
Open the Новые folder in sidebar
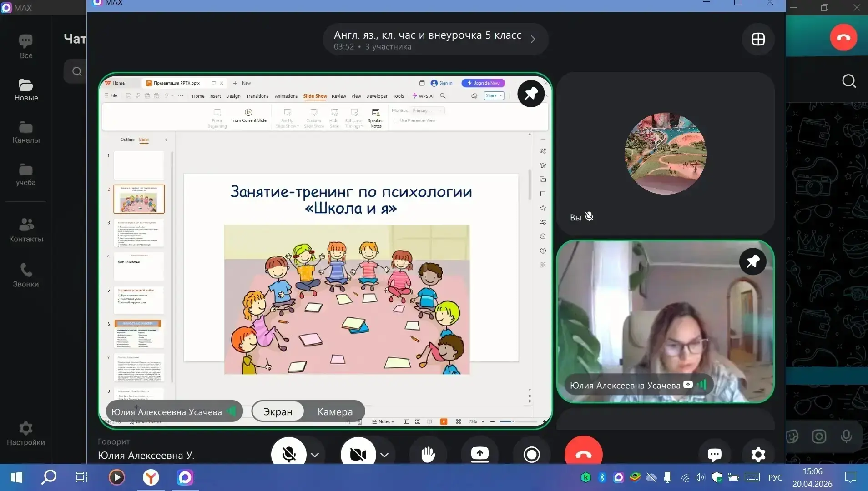[26, 90]
